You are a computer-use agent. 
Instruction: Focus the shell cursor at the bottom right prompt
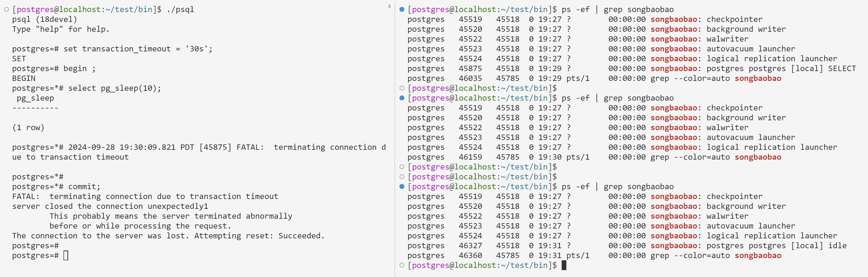(564, 265)
